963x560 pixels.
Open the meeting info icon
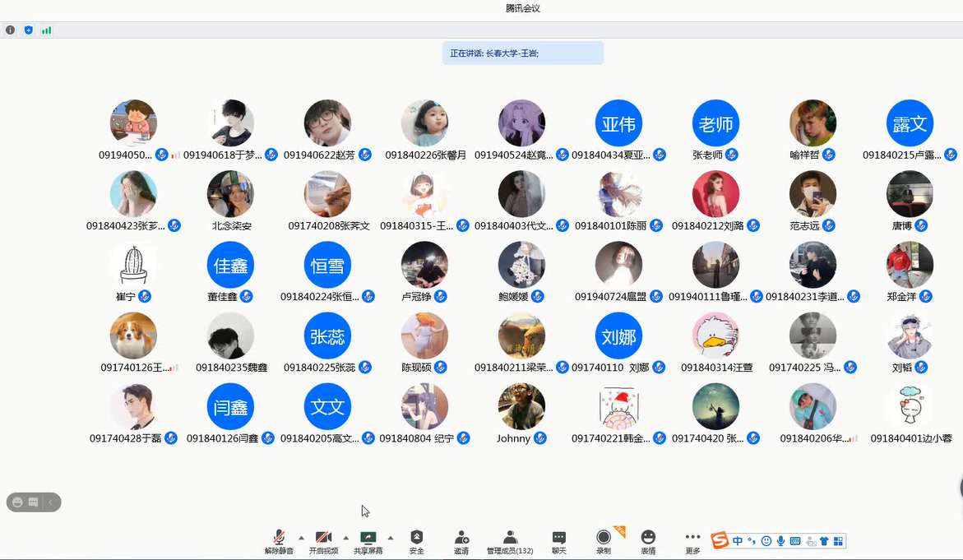pos(10,30)
